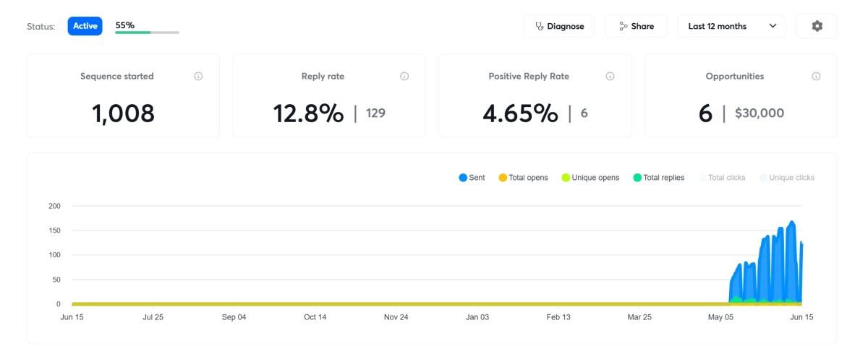The image size is (868, 357).
Task: Click the 129 replies count
Action: pyautogui.click(x=375, y=113)
